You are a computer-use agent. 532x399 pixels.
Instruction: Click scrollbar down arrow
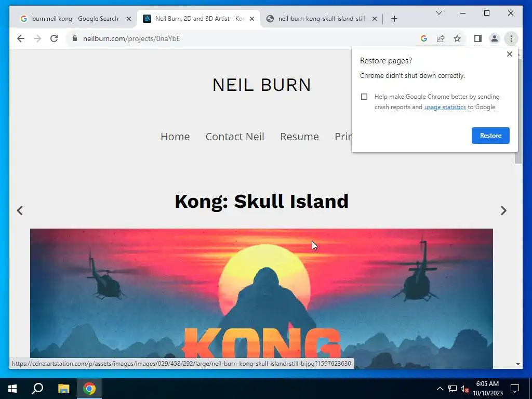[x=518, y=364]
